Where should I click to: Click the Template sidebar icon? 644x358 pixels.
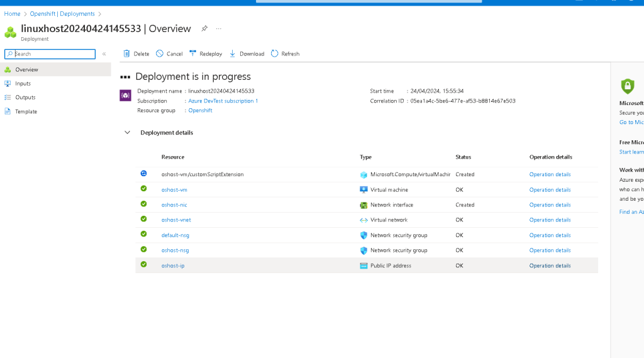(x=8, y=111)
